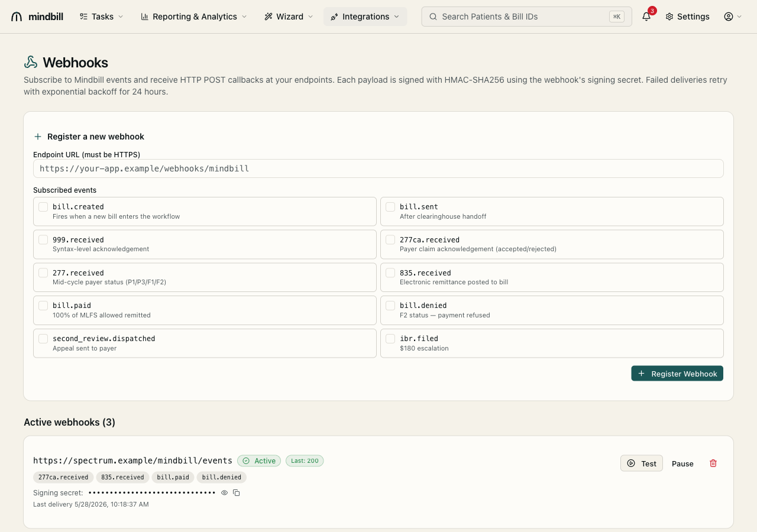757x532 pixels.
Task: Click Register a new webhook title
Action: pyautogui.click(x=96, y=137)
